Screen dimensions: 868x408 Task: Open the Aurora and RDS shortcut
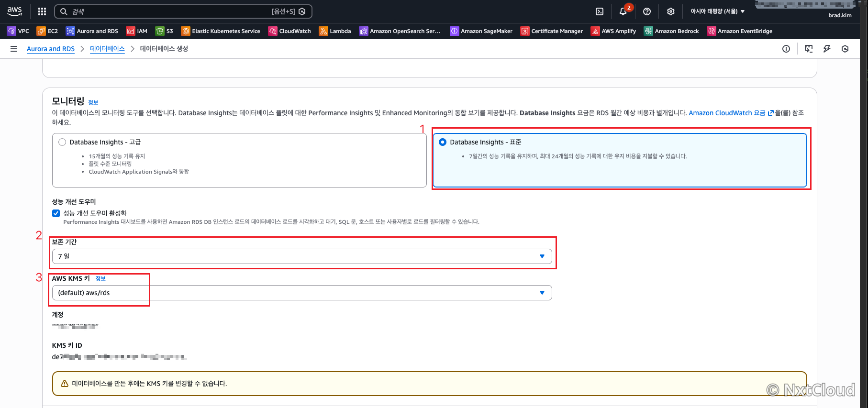coord(92,31)
